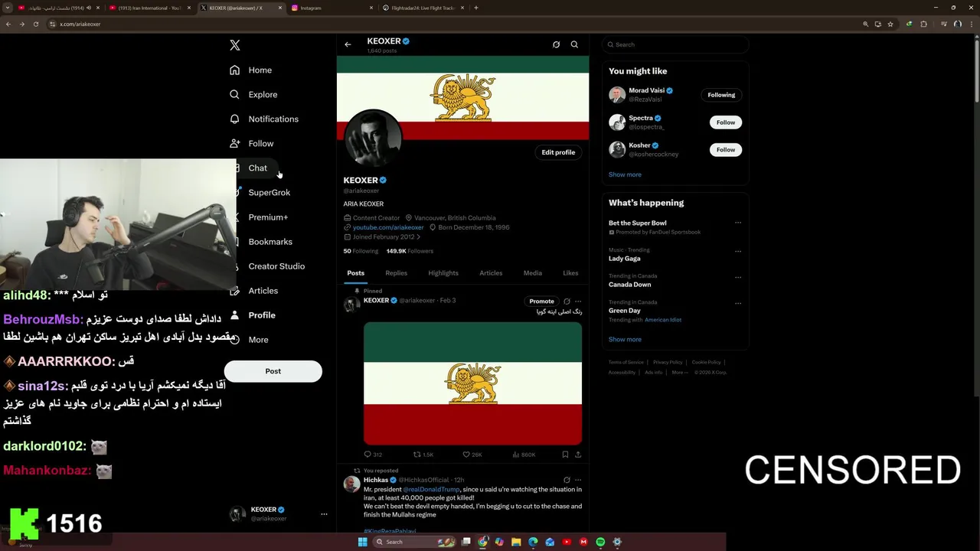The width and height of the screenshot is (980, 551).
Task: Switch to the Instagram browser tab
Action: [x=330, y=8]
